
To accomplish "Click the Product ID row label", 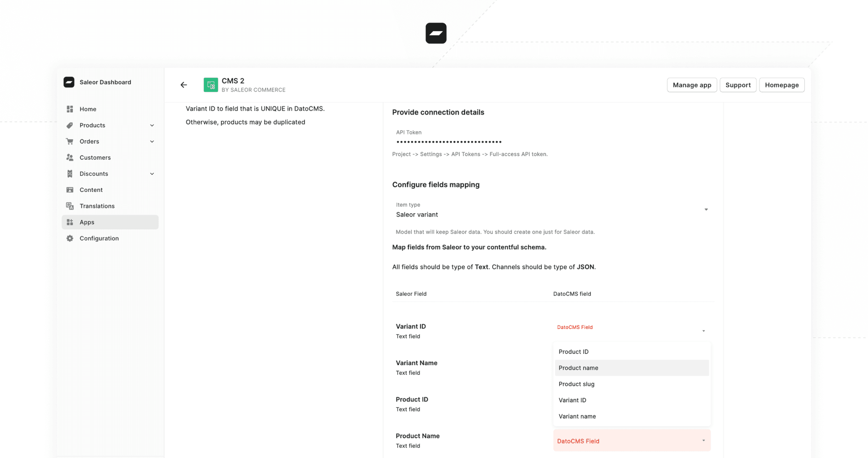I will tap(412, 400).
